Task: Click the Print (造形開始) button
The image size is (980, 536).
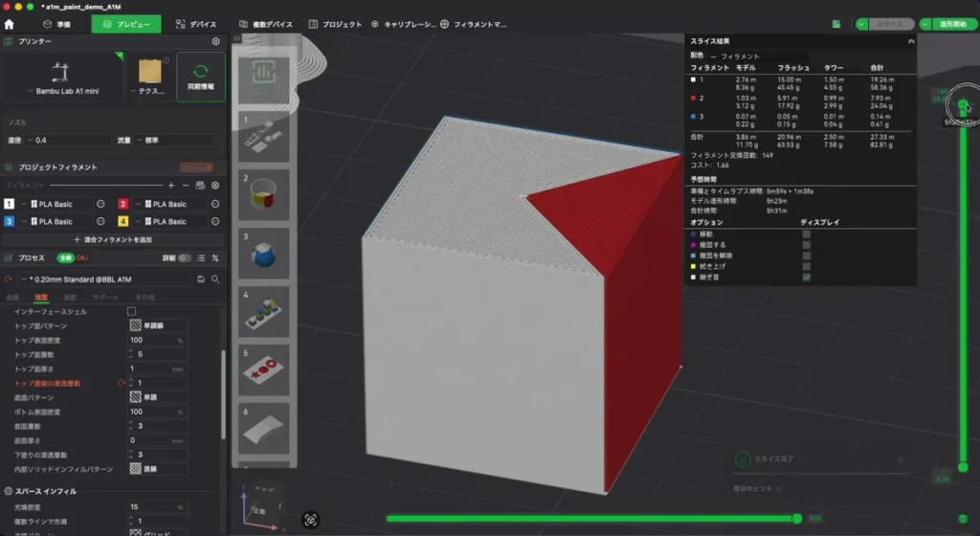Action: [954, 24]
